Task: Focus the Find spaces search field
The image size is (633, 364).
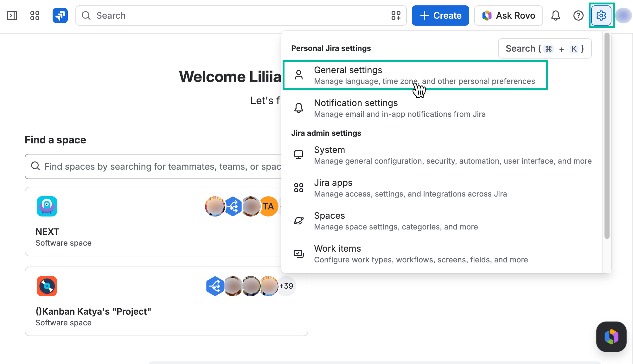Action: tap(153, 166)
